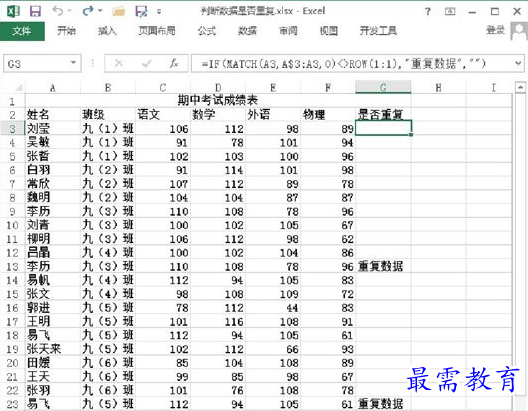The image size is (528, 411).
Task: Open the redo history dropdown arrow
Action: point(100,11)
